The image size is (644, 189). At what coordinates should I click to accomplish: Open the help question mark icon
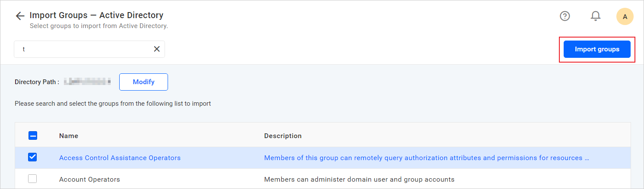tap(565, 16)
